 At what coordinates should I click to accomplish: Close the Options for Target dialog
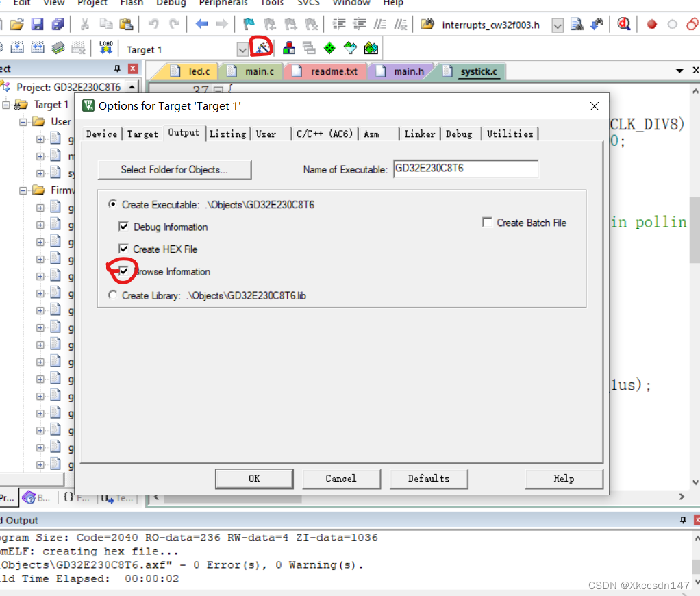point(595,106)
